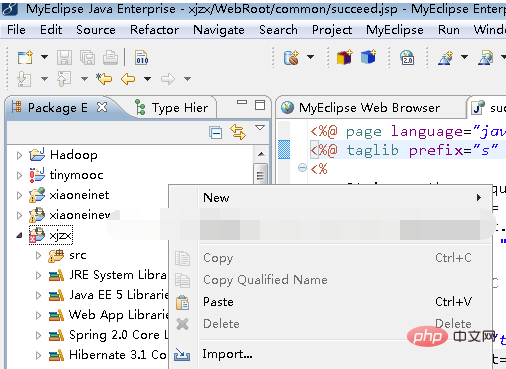506x369 pixels.
Task: Open the Back history dropdown
Action: pyautogui.click(x=147, y=79)
